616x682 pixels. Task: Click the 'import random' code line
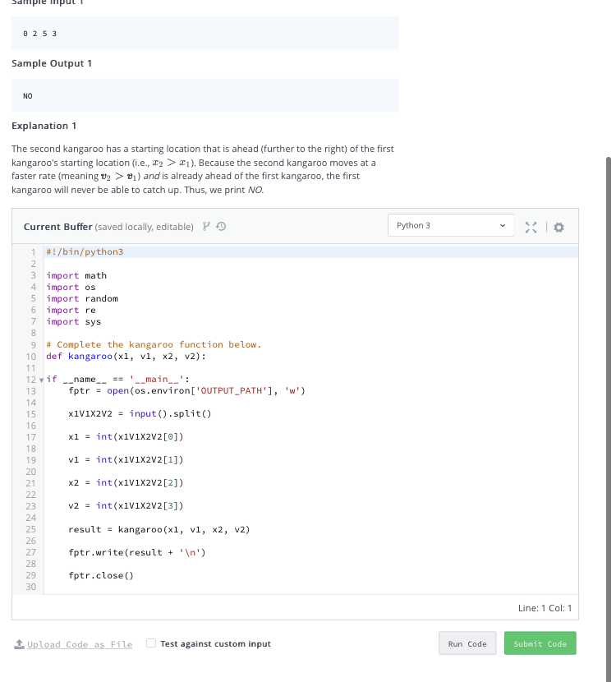tap(82, 299)
